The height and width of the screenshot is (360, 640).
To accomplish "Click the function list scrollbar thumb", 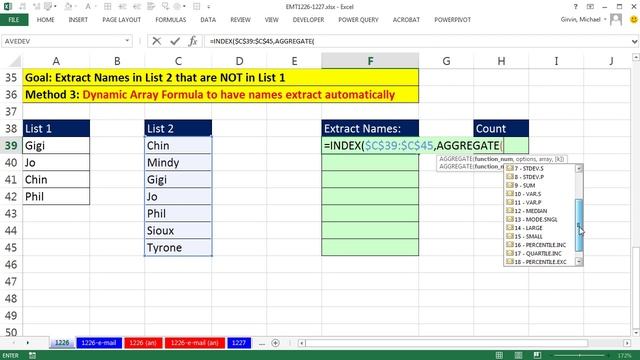I will click(579, 225).
